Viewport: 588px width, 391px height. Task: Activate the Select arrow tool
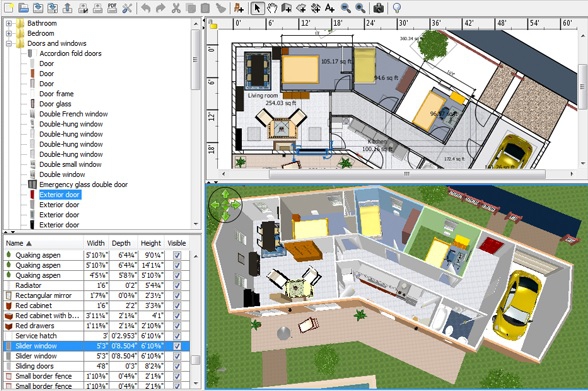pyautogui.click(x=257, y=7)
